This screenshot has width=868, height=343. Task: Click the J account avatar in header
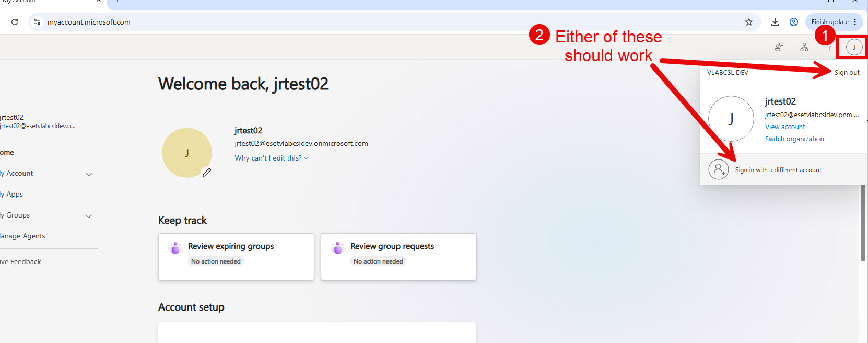click(854, 48)
